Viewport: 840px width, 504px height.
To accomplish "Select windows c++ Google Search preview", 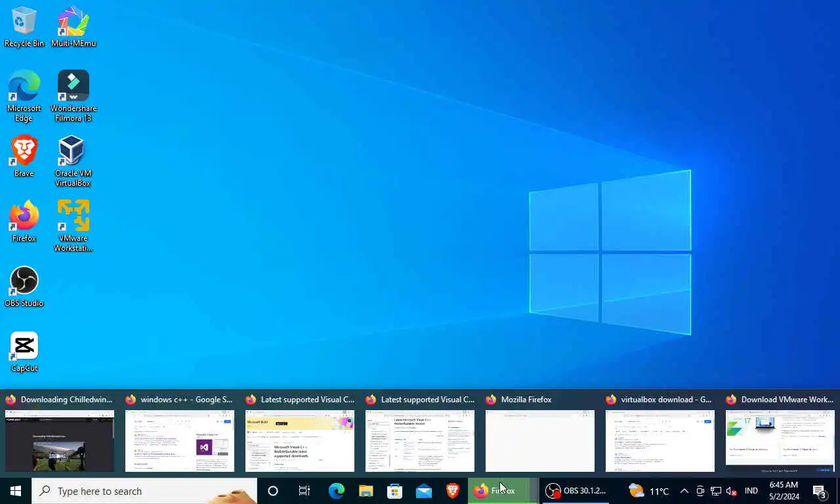I will tap(180, 441).
